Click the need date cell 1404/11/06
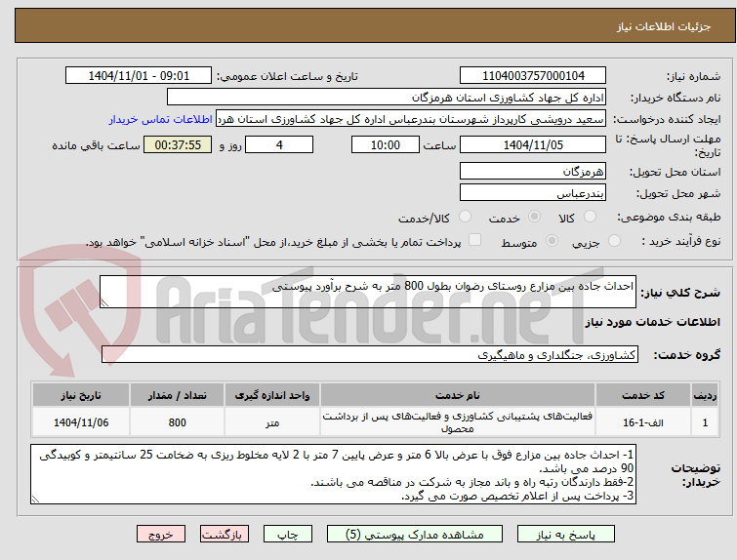This screenshot has height=560, width=737. pos(81,421)
